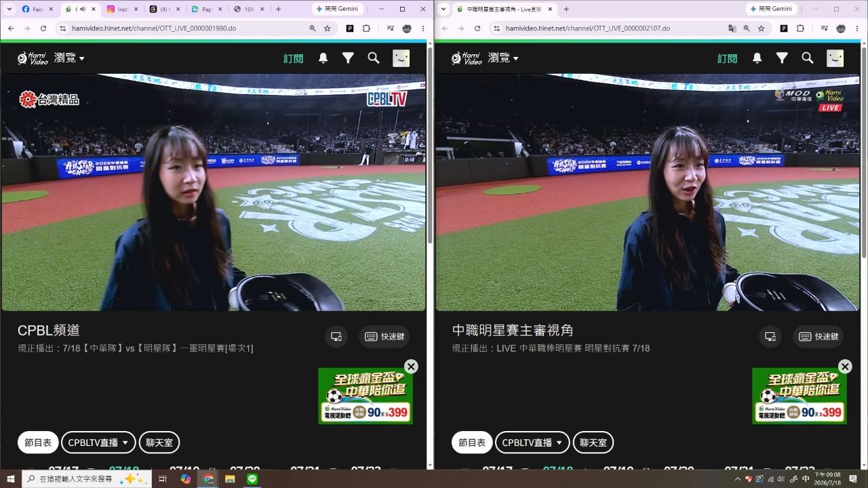Viewport: 868px width, 488px height.
Task: Open 聊天室 in left window
Action: click(x=159, y=443)
